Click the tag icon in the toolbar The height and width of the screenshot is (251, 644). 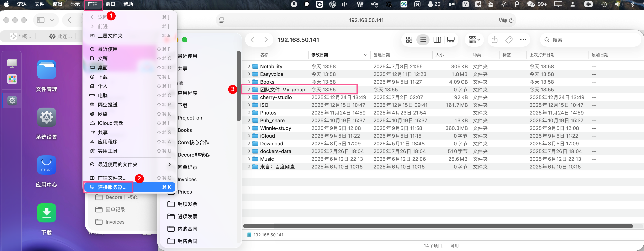point(509,40)
